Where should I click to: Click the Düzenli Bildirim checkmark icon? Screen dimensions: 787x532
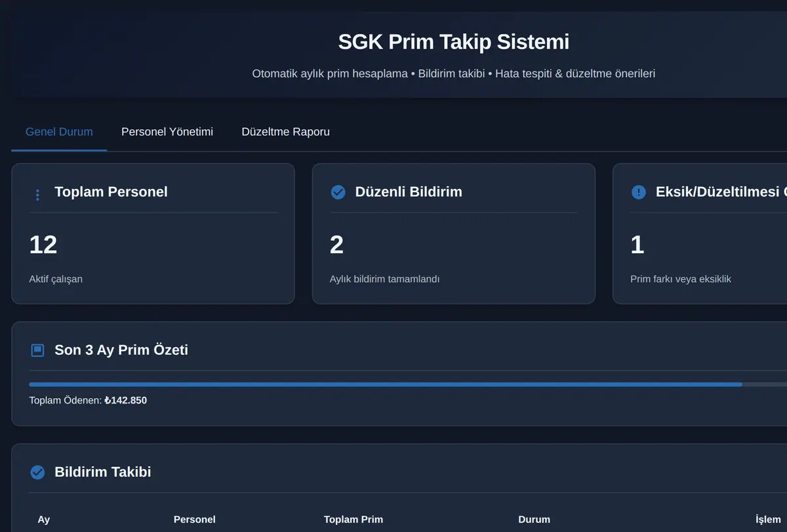tap(338, 192)
